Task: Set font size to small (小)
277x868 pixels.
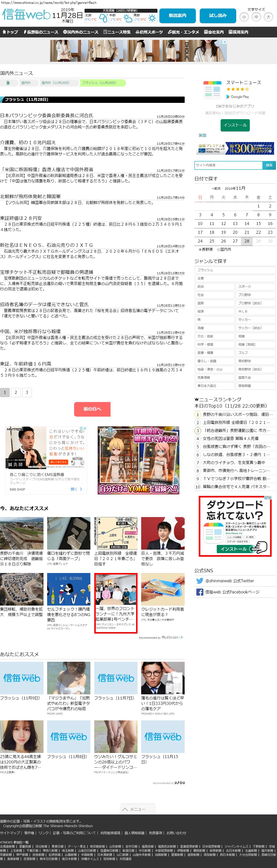Action: [x=244, y=17]
